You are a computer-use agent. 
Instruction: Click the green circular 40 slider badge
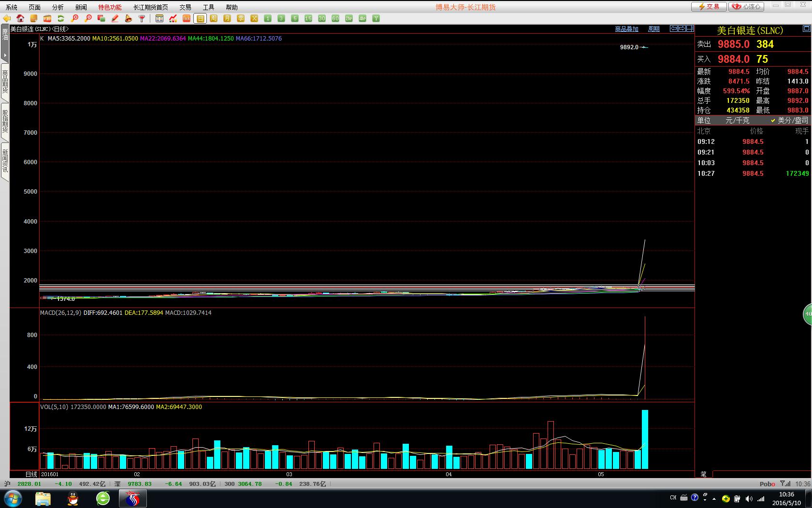click(807, 314)
